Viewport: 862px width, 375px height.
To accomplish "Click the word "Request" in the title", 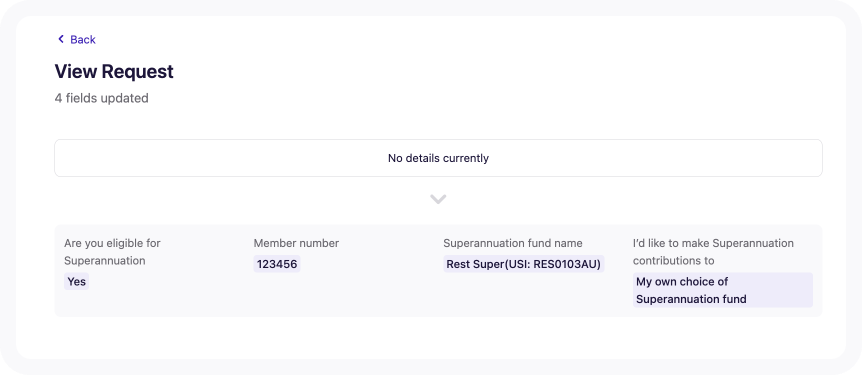I will click(138, 71).
